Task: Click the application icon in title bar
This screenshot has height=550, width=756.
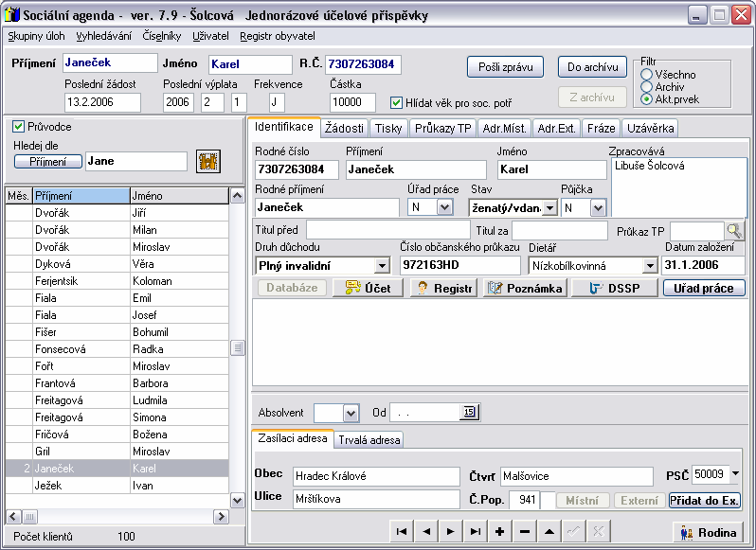Action: click(x=12, y=15)
